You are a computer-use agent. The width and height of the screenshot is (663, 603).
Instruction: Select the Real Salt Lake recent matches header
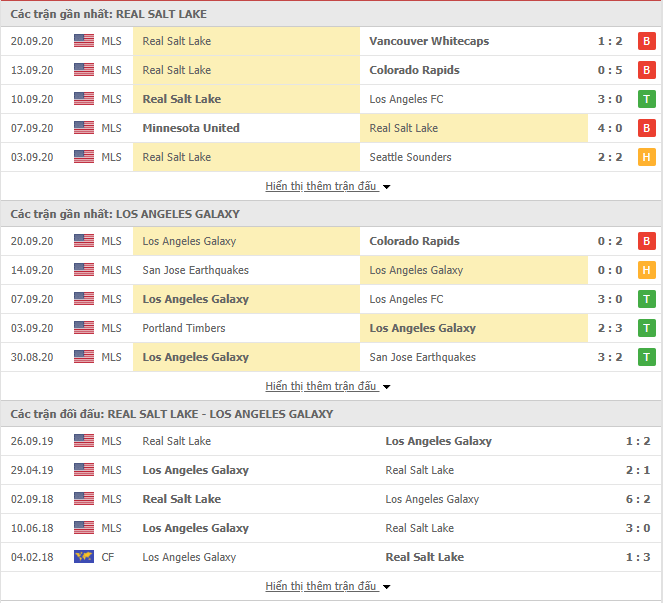pyautogui.click(x=109, y=14)
